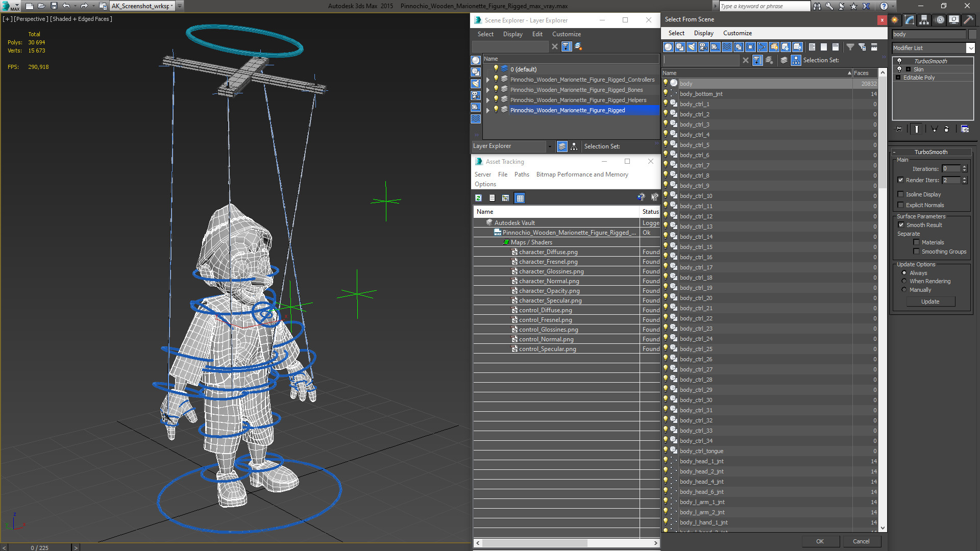Select the When Rendering update option
Image resolution: width=980 pixels, height=551 pixels.
pyautogui.click(x=904, y=281)
